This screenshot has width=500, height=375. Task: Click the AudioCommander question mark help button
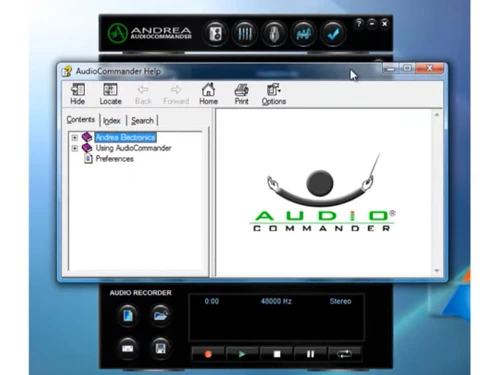pos(359,24)
